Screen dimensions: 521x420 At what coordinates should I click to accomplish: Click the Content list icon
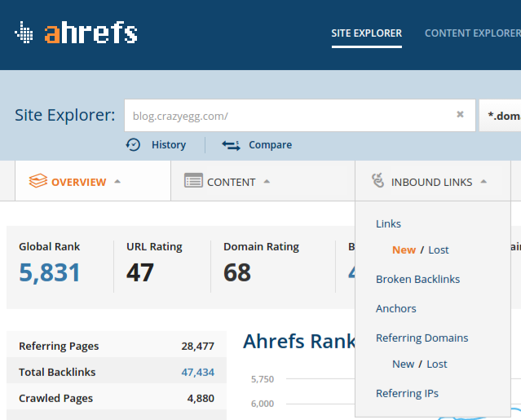tap(193, 181)
